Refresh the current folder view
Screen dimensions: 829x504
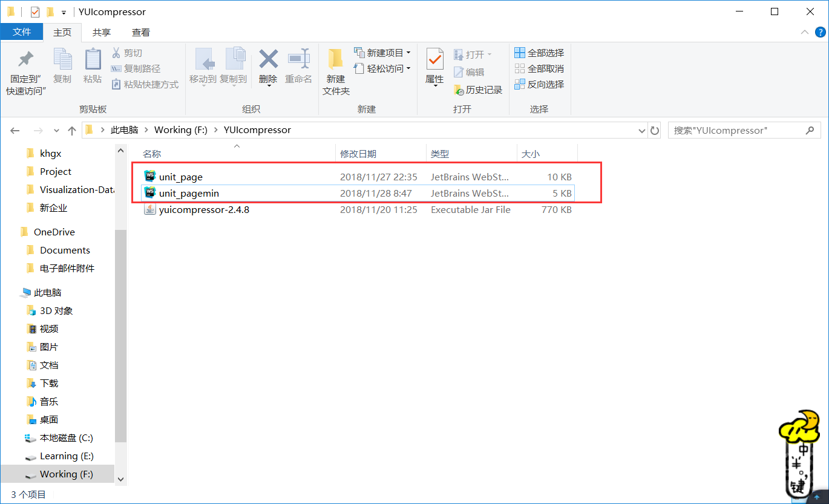[655, 130]
